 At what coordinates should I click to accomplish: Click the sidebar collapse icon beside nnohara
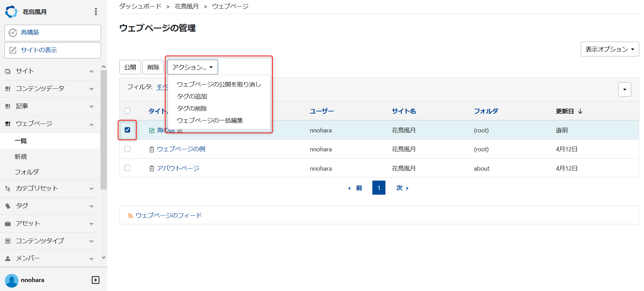pos(96,280)
